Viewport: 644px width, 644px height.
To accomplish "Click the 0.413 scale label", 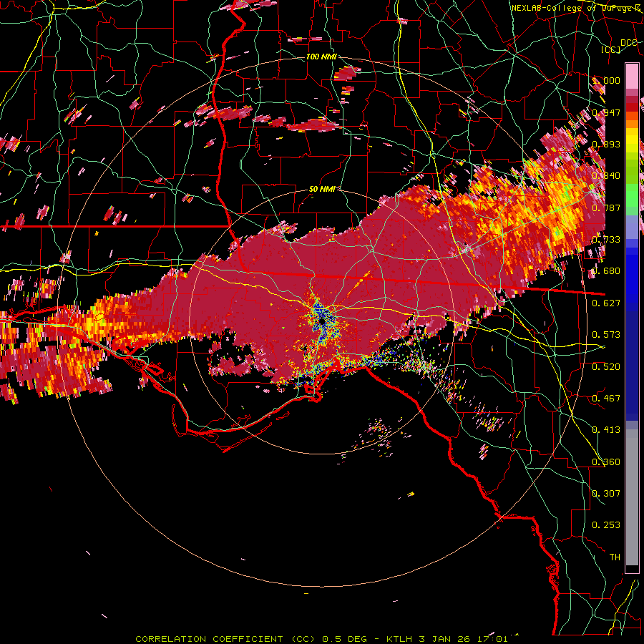I will [x=606, y=429].
